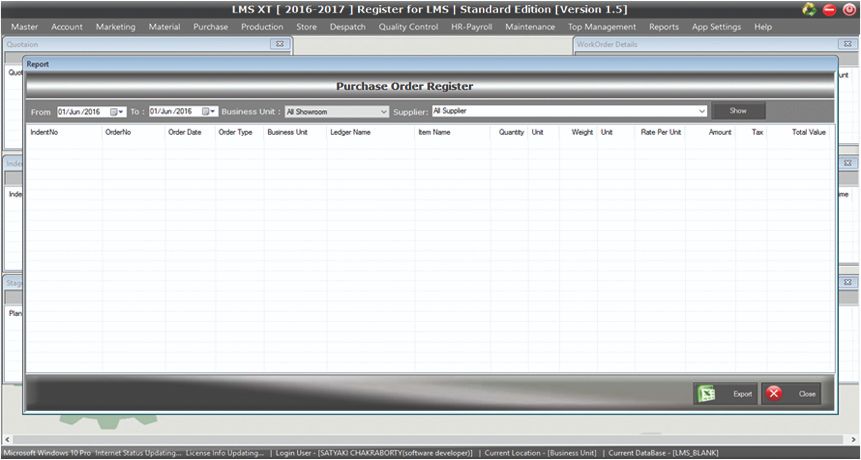Open the Reports menu

[664, 27]
